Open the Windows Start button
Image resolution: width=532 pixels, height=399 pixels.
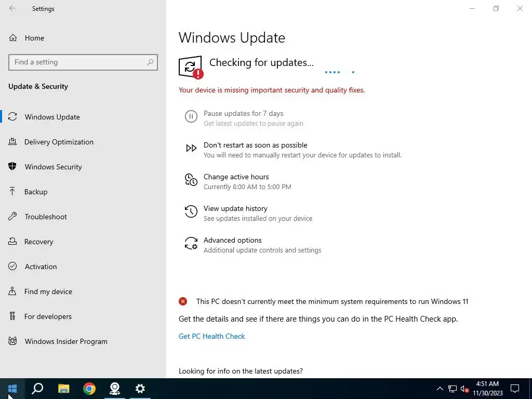pyautogui.click(x=12, y=389)
